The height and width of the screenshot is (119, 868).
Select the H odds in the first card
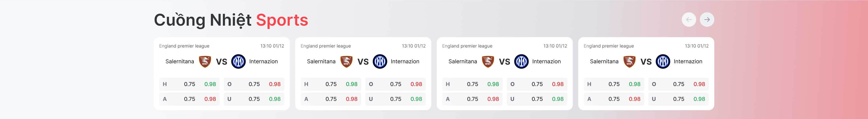(189, 84)
